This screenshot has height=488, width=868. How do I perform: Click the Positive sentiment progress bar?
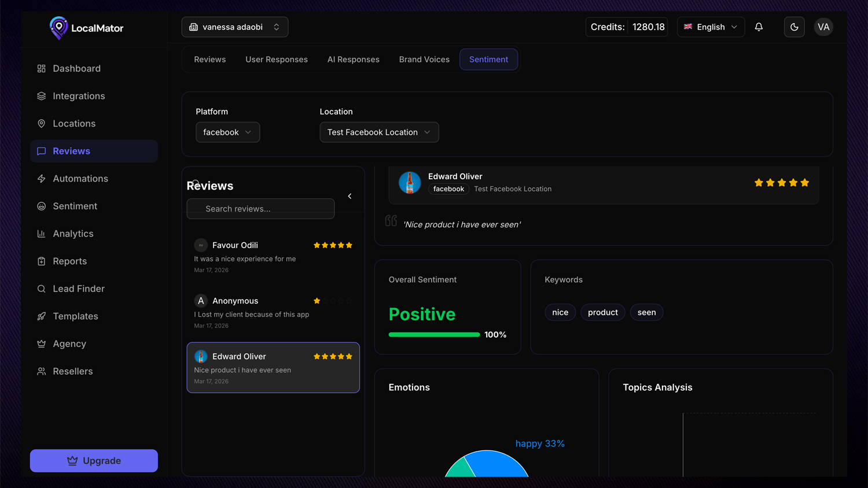pyautogui.click(x=434, y=335)
